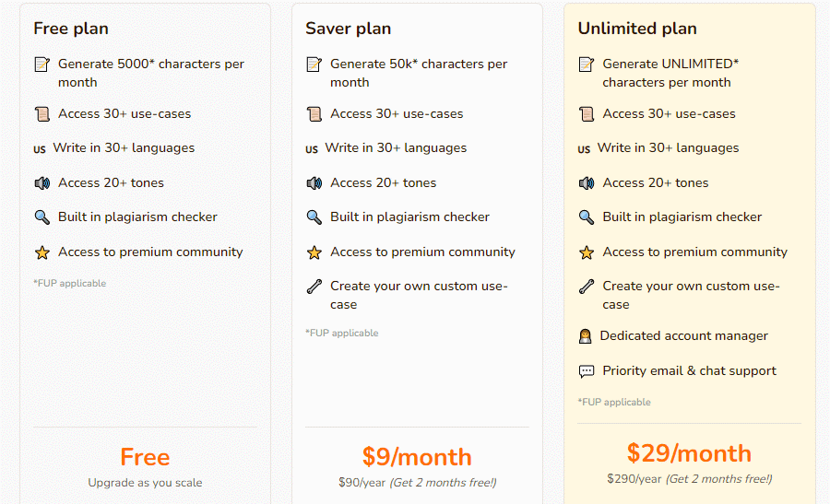Select the Free plan heading

point(71,29)
